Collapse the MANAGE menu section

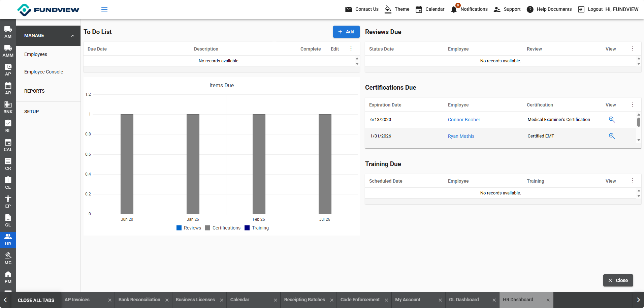tap(48, 35)
